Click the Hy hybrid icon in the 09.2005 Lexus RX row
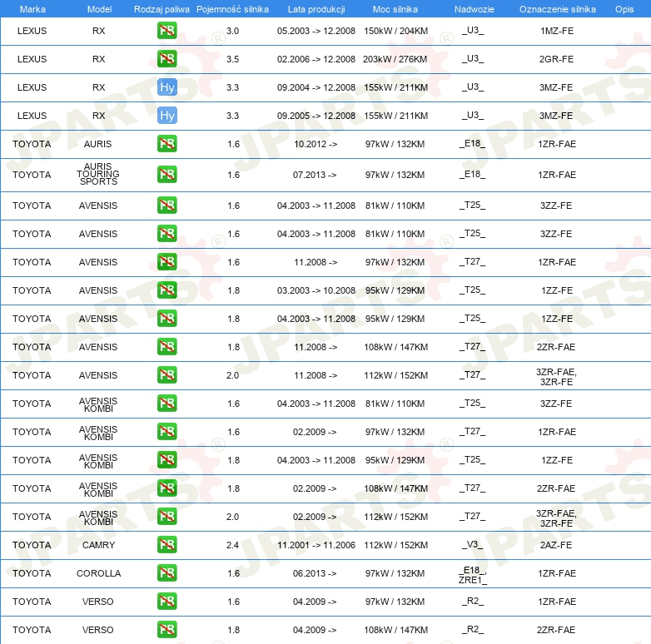Screen dimensions: 651x644 click(167, 116)
